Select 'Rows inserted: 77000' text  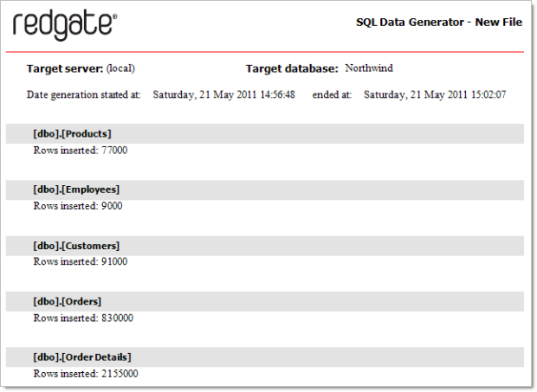(81, 151)
